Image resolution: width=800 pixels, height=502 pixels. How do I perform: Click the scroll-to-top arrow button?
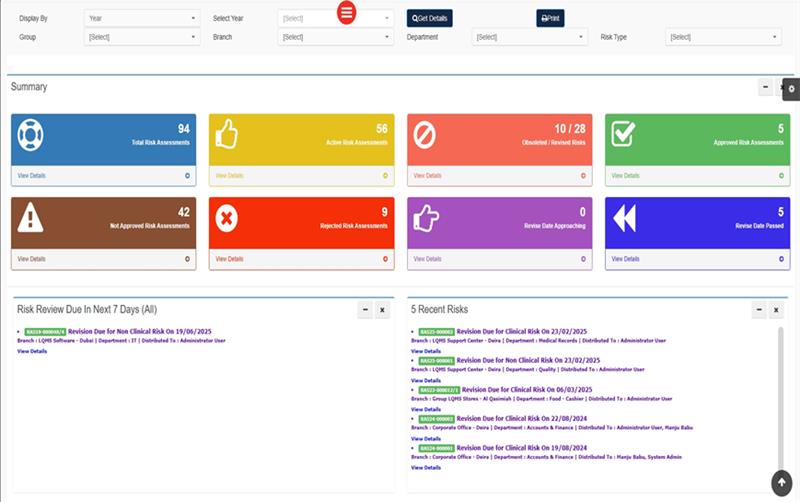click(782, 483)
